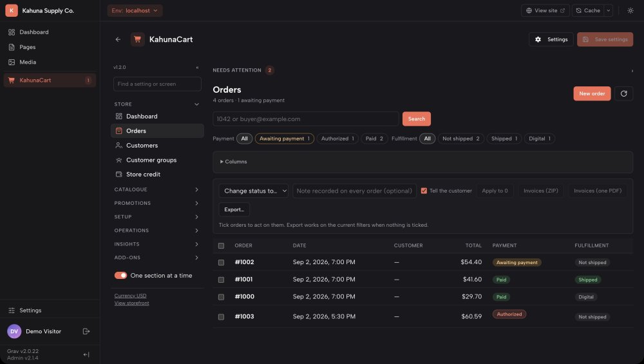Image resolution: width=644 pixels, height=364 pixels.
Task: Filter by Digital fulfillment
Action: [x=539, y=139]
